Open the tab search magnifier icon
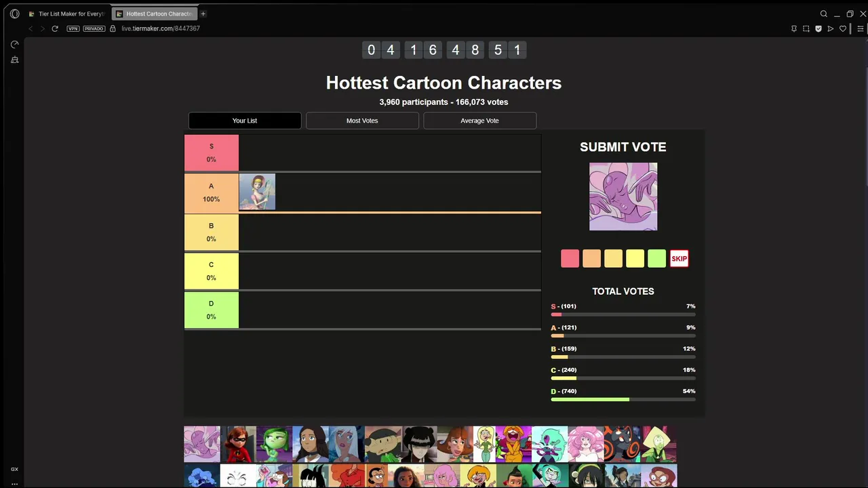The width and height of the screenshot is (868, 488). (824, 14)
